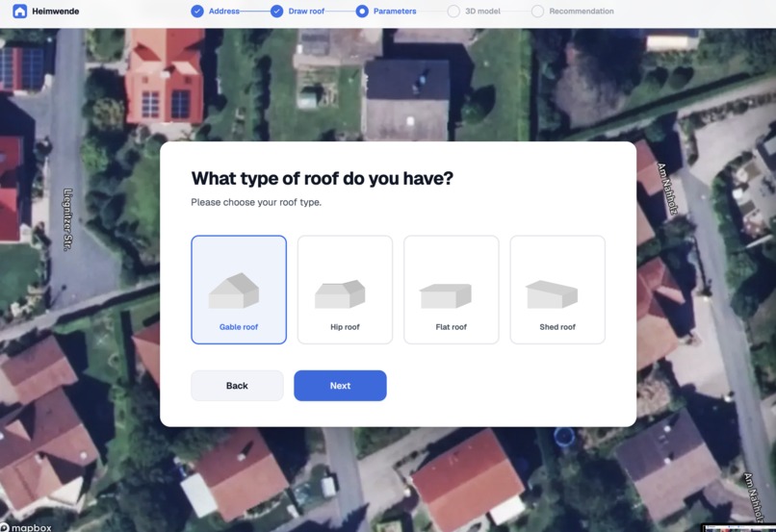The image size is (776, 532).
Task: Pick the Flat roof option
Action: (x=452, y=290)
